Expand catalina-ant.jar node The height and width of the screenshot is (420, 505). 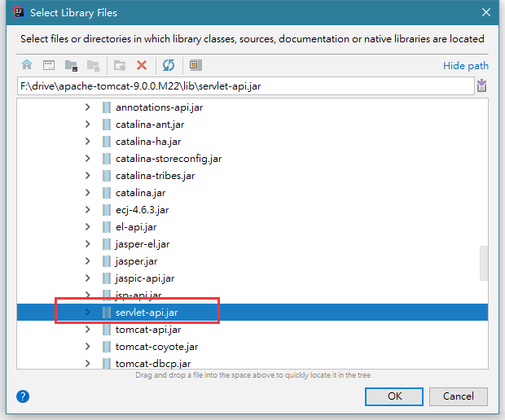click(x=88, y=125)
